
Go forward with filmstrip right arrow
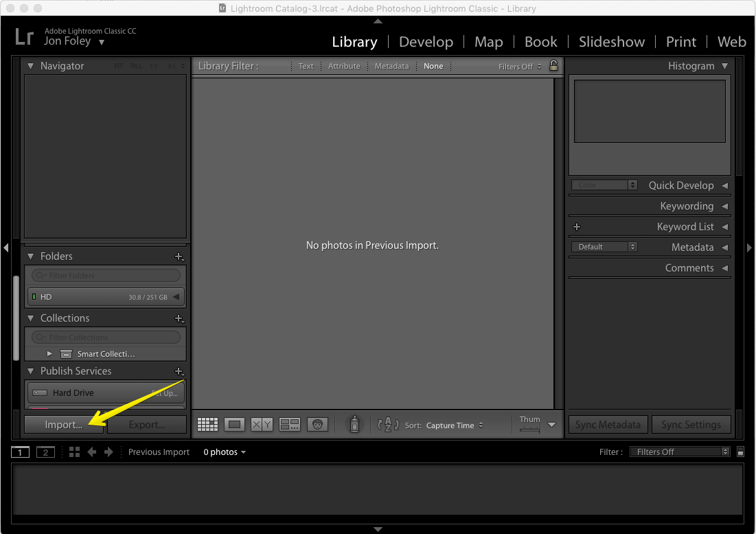click(109, 452)
